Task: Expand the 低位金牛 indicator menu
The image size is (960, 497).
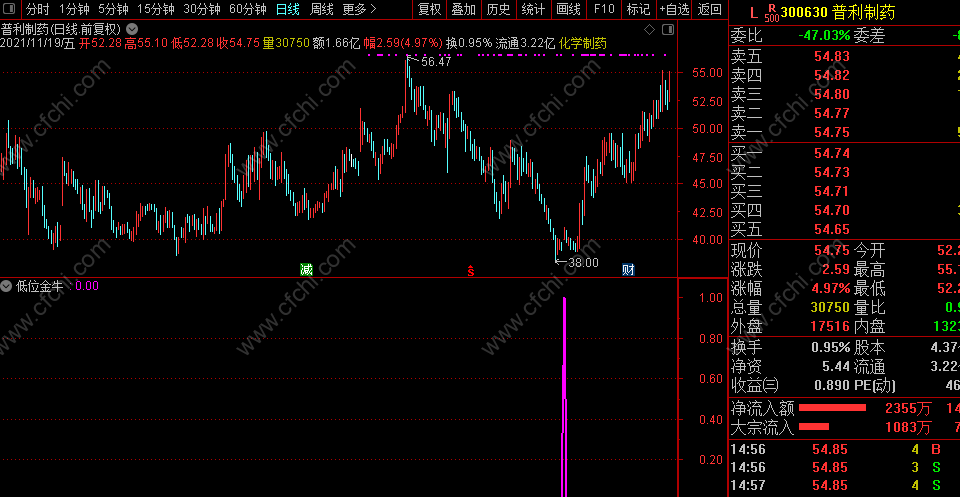Action: 7,286
